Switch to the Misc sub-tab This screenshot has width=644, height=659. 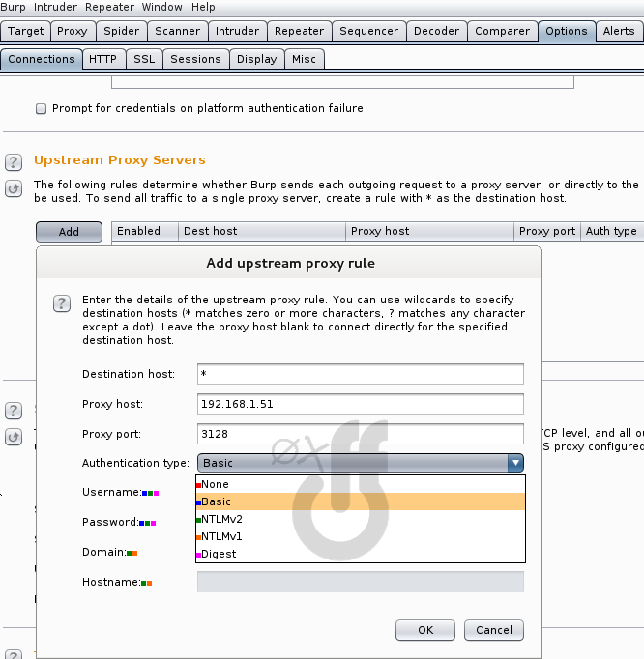305,59
